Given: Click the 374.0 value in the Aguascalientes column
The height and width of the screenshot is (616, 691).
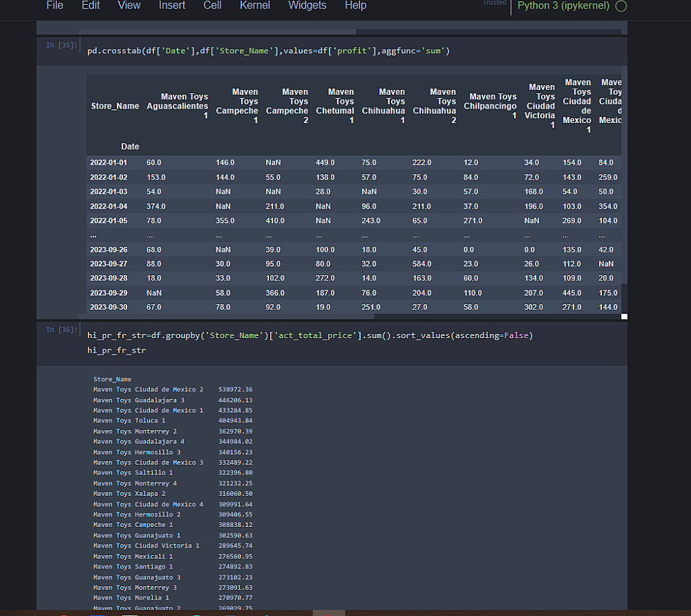Looking at the screenshot, I should [156, 206].
